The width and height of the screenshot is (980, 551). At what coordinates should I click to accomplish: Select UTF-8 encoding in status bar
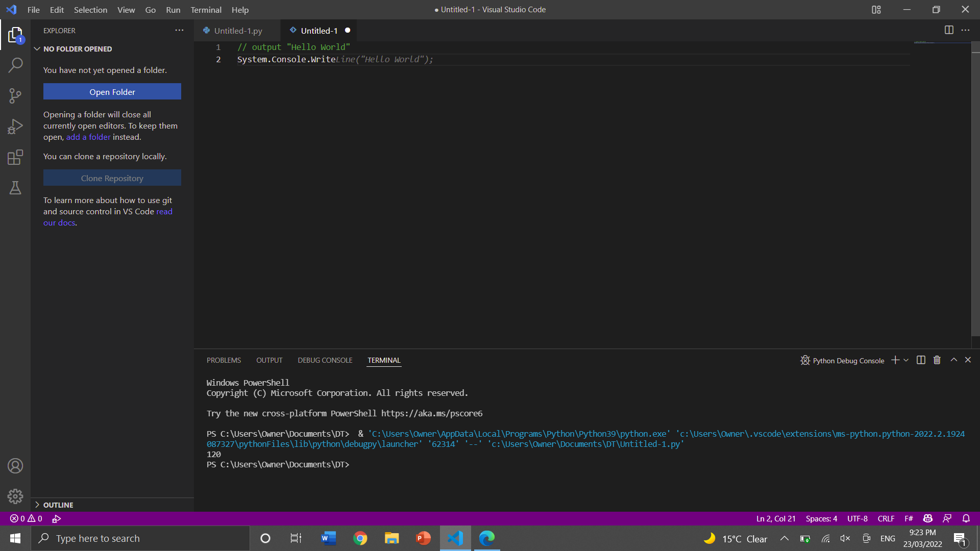click(x=857, y=518)
